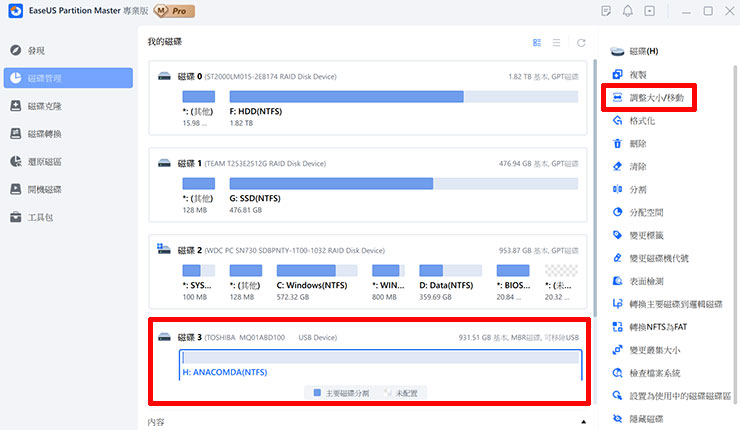Click 953.87 GB info text on disk 2
The width and height of the screenshot is (740, 430).
pyautogui.click(x=538, y=250)
